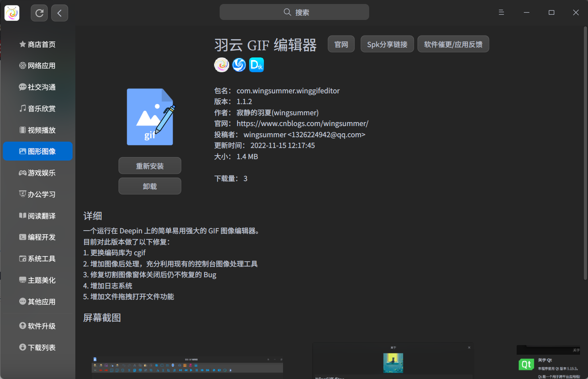Screen dimensions: 588x379
Task: Click the magnifier icon in the search bar
Action: [x=287, y=12]
